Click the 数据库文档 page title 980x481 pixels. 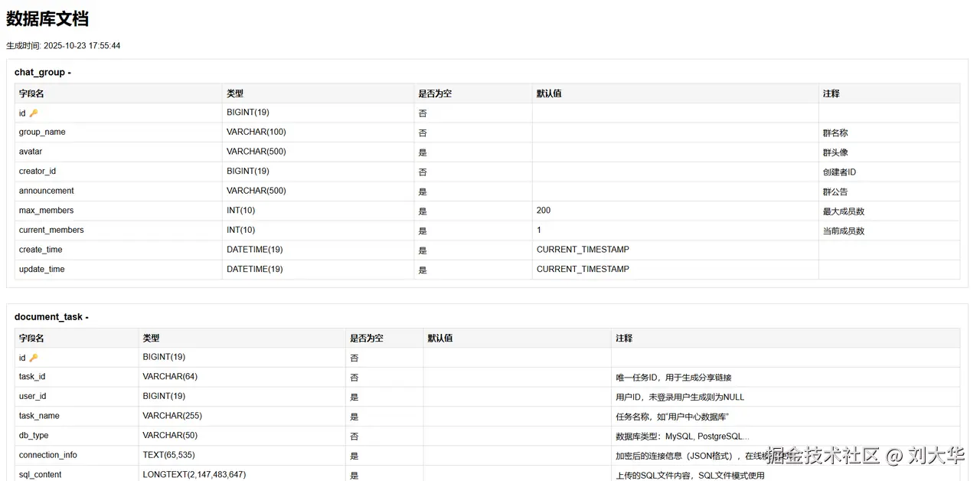tap(47, 19)
